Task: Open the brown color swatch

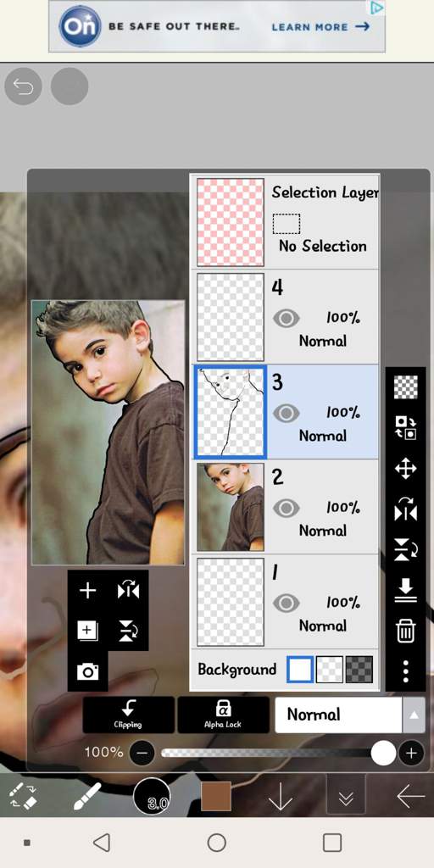Action: tap(216, 797)
